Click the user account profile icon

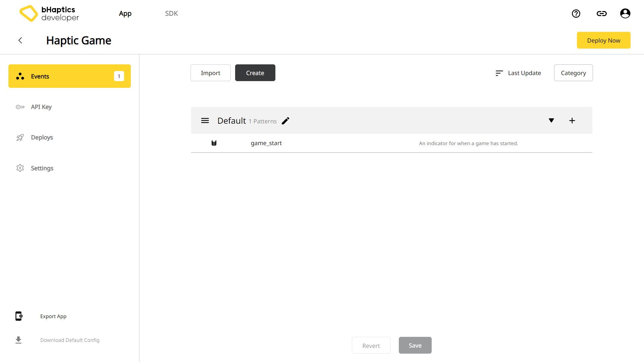pyautogui.click(x=625, y=13)
